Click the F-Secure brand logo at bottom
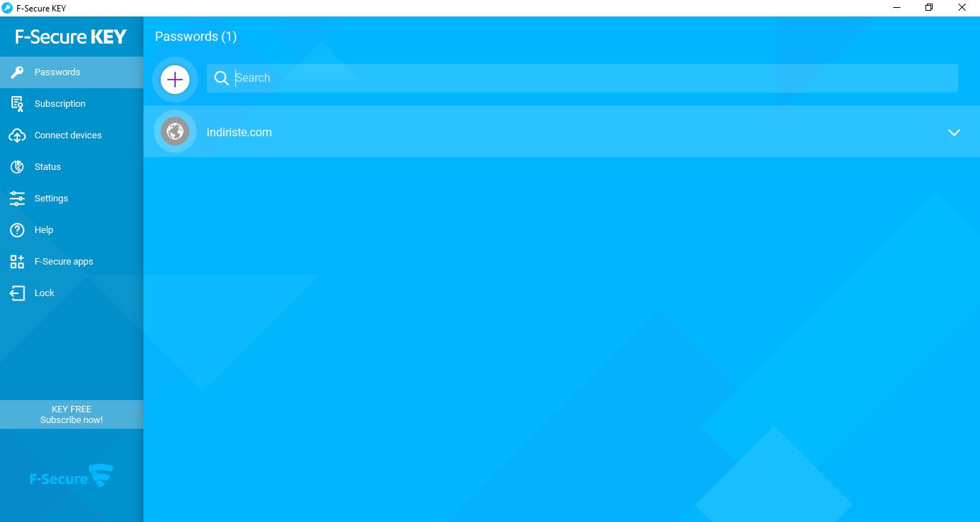Screen dimensions: 980x522 click(x=71, y=476)
